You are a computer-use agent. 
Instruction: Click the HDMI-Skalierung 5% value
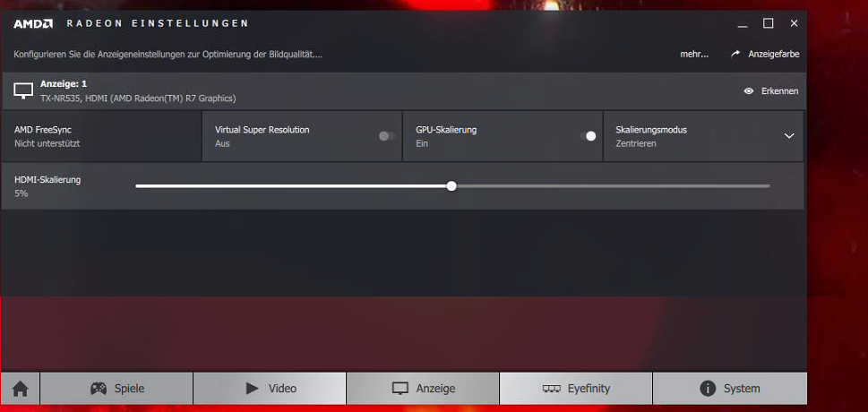21,193
